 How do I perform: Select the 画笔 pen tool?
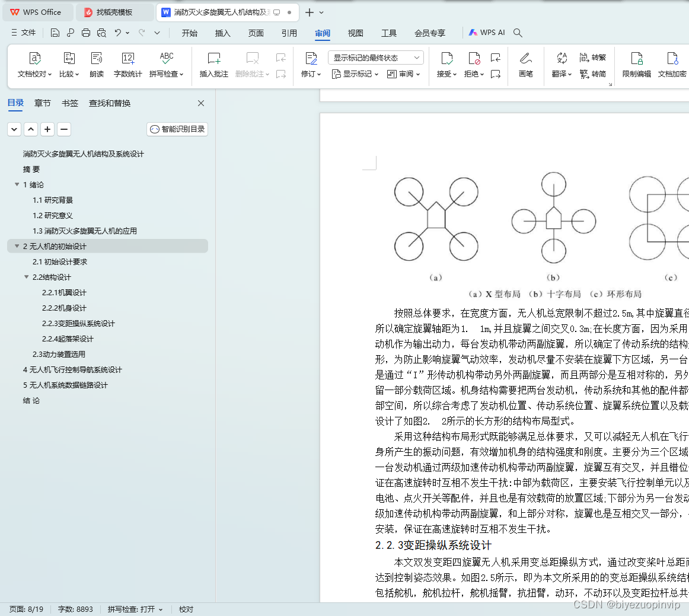[x=525, y=65]
